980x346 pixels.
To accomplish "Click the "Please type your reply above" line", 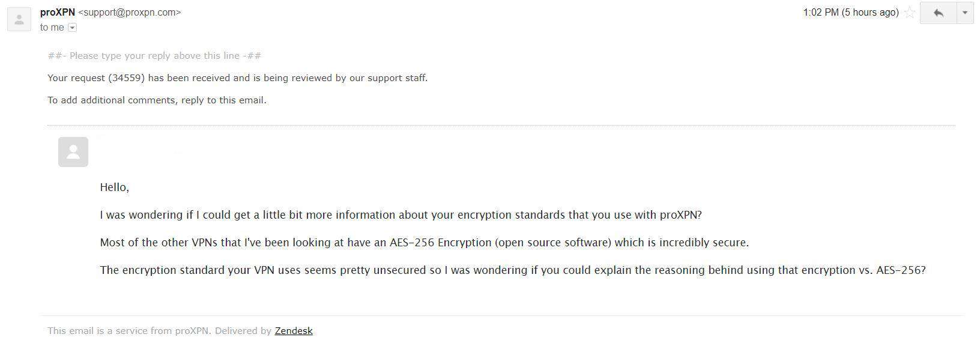I will coord(154,56).
